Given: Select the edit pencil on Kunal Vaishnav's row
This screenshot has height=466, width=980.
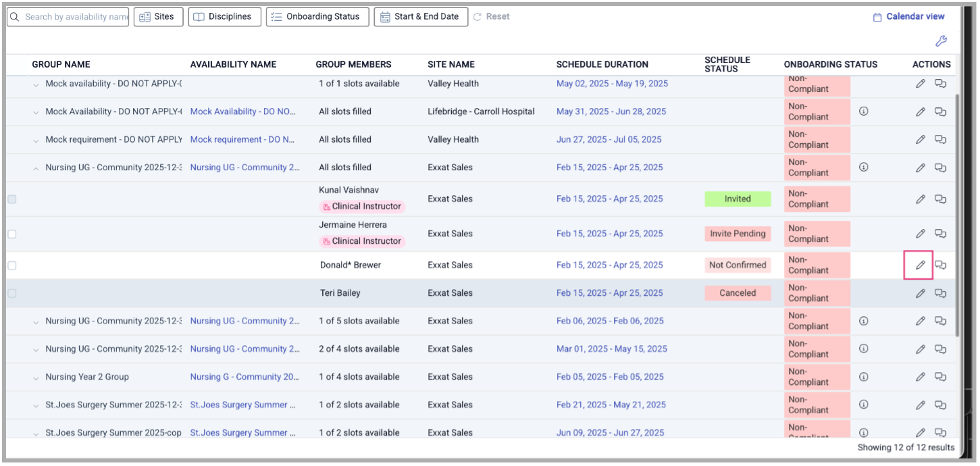Looking at the screenshot, I should (x=920, y=199).
